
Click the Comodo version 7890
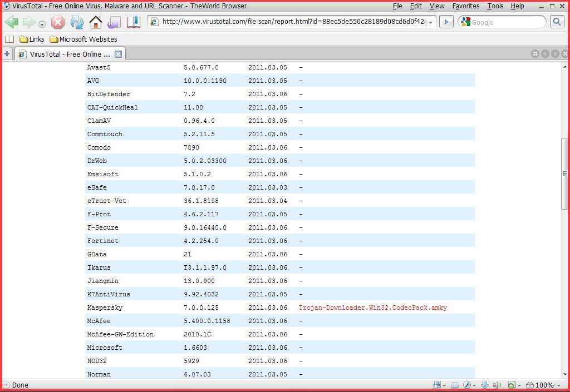point(191,147)
